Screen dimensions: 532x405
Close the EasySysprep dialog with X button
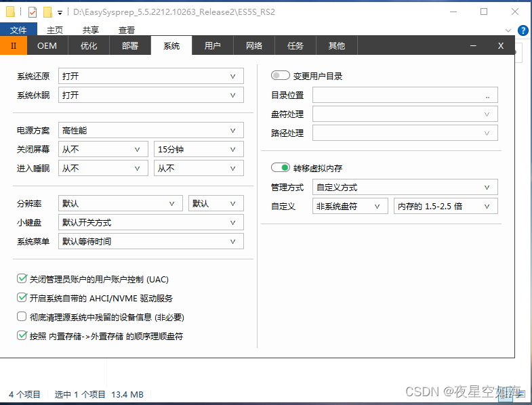click(x=501, y=46)
